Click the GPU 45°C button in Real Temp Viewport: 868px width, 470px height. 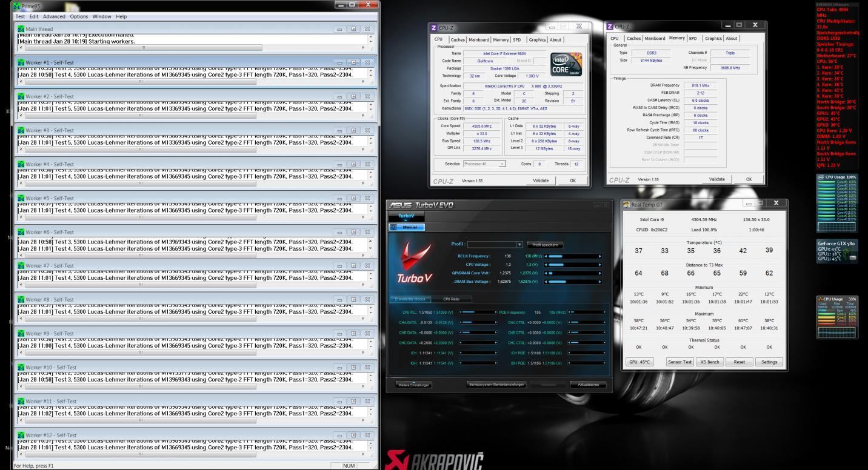pos(638,362)
